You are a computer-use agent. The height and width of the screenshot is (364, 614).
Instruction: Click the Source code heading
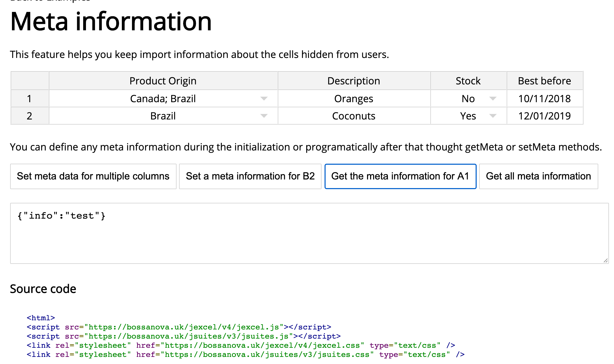(x=43, y=289)
